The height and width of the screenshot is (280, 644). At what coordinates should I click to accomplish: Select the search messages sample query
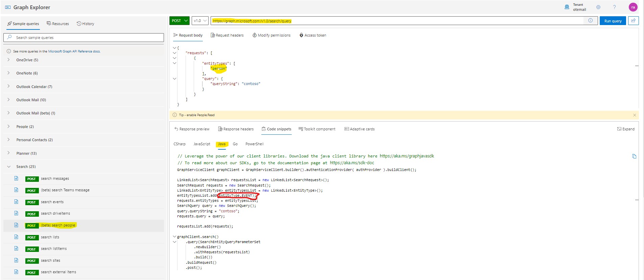pos(84,178)
